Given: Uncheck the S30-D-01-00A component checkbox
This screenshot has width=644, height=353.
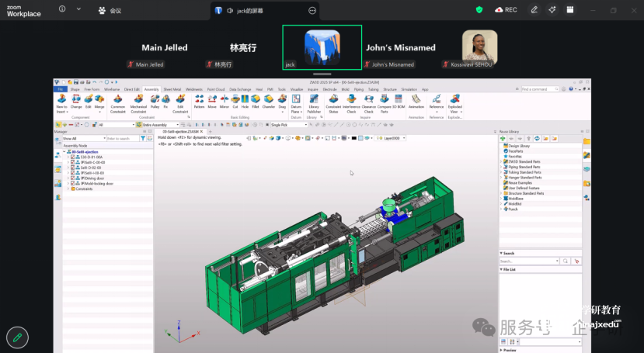Looking at the screenshot, I should (73, 157).
